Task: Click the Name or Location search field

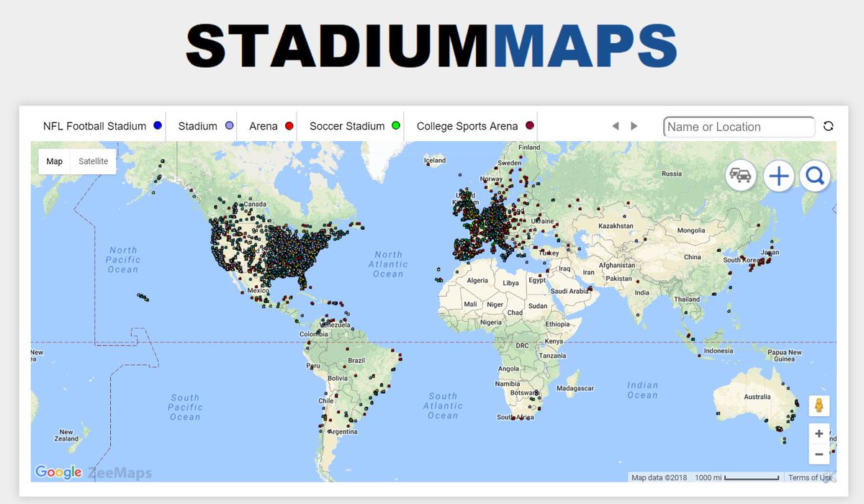Action: pos(739,127)
